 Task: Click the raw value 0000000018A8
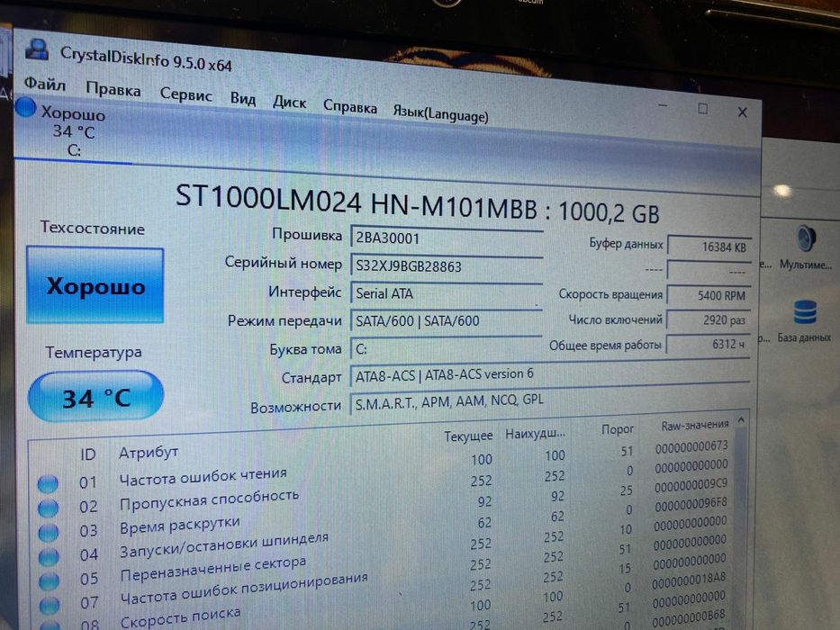tap(689, 579)
